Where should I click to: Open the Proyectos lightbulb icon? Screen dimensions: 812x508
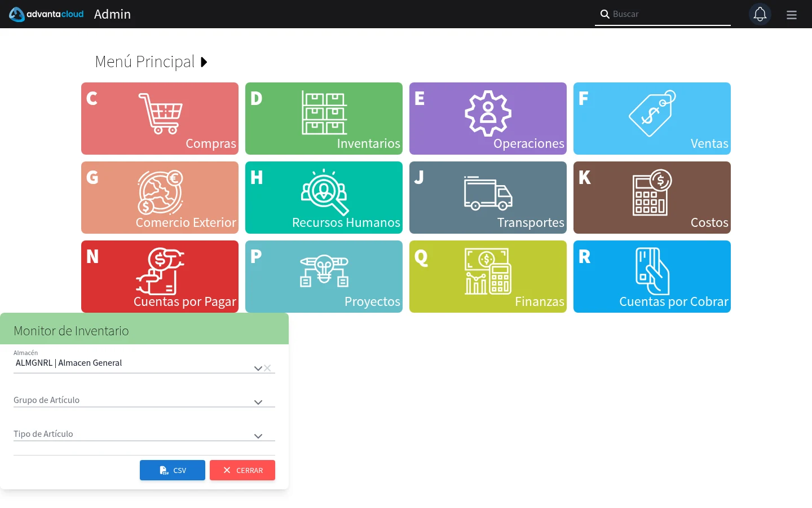(x=324, y=271)
